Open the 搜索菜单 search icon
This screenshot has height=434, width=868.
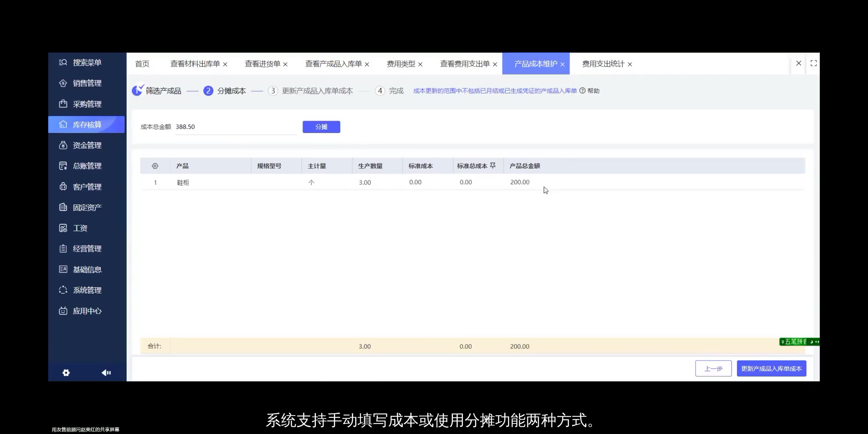pos(63,63)
